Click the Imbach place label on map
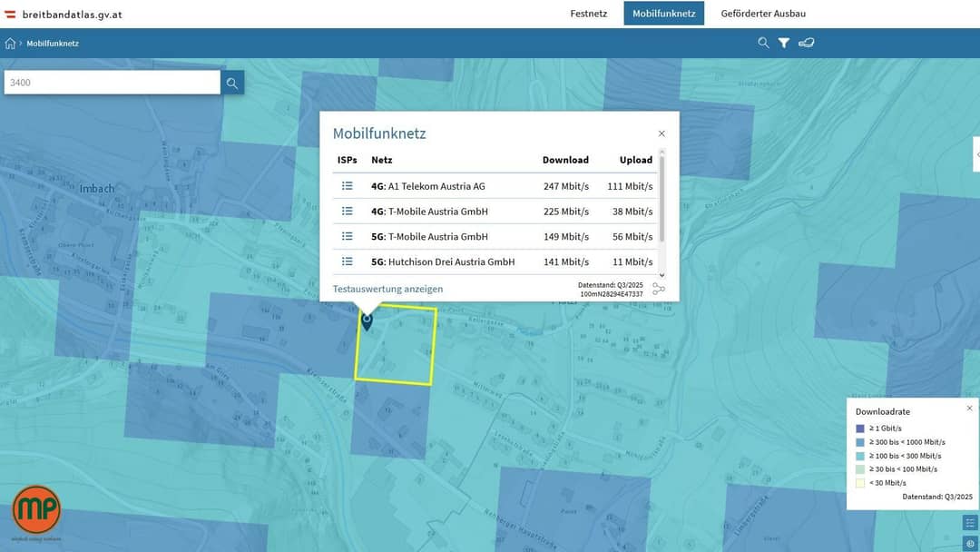Viewport: 980px width, 552px height. 97,188
